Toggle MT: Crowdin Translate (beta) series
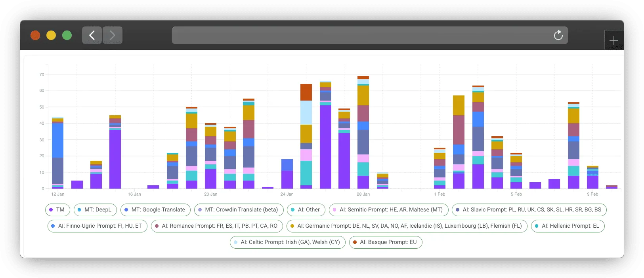644x278 pixels. click(238, 210)
